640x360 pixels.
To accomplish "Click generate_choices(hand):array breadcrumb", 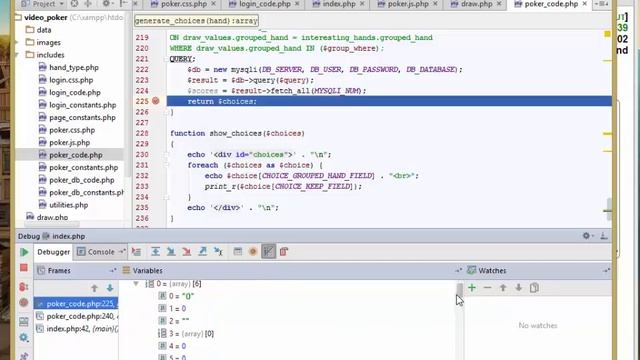I will pos(196,20).
